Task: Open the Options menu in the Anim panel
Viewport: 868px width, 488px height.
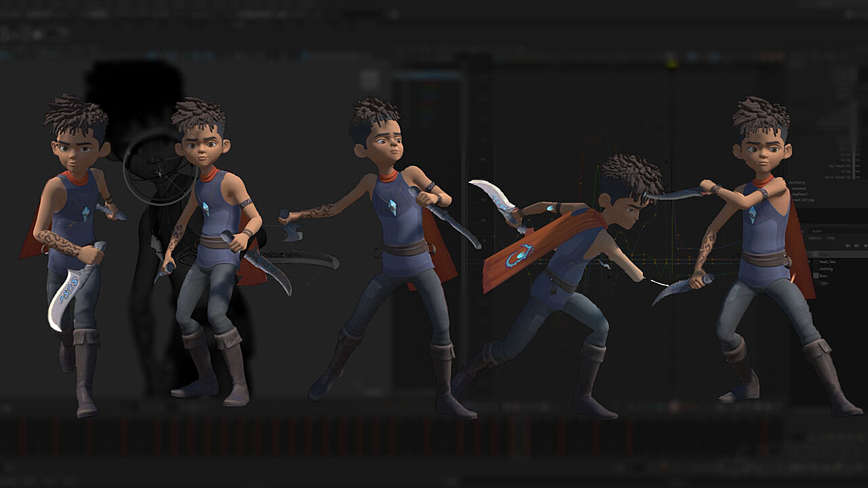Action: click(814, 238)
